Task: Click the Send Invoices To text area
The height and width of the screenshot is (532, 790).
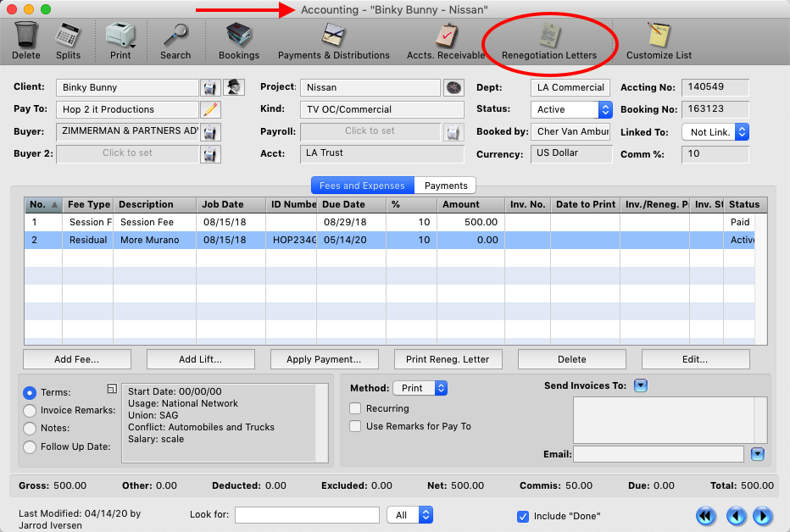Action: 670,420
